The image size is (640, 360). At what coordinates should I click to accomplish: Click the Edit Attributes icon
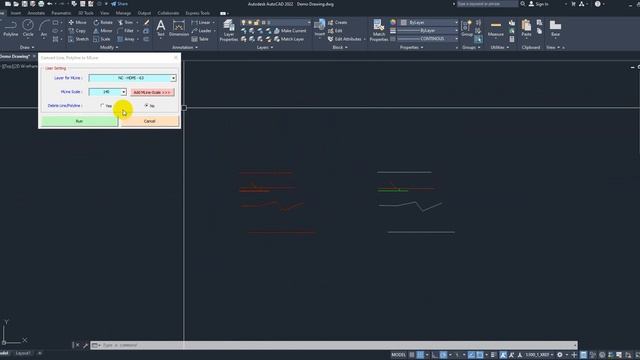(x=345, y=39)
